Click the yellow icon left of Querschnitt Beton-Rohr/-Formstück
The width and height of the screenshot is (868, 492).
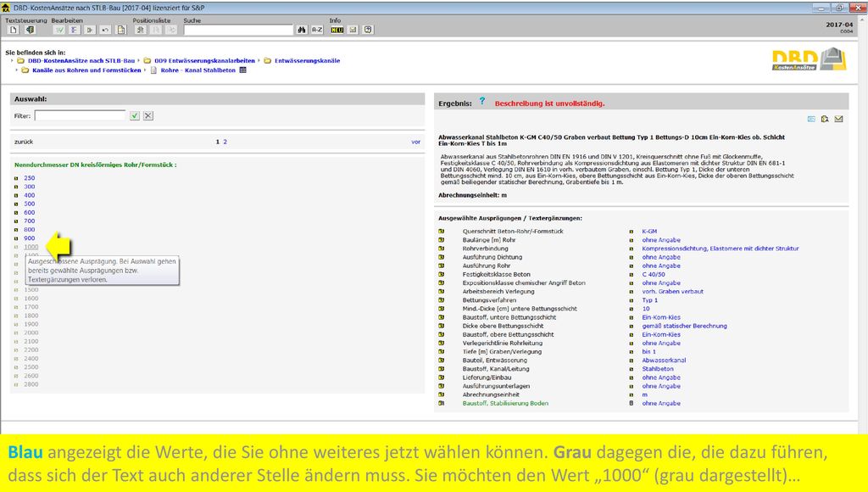pos(441,232)
